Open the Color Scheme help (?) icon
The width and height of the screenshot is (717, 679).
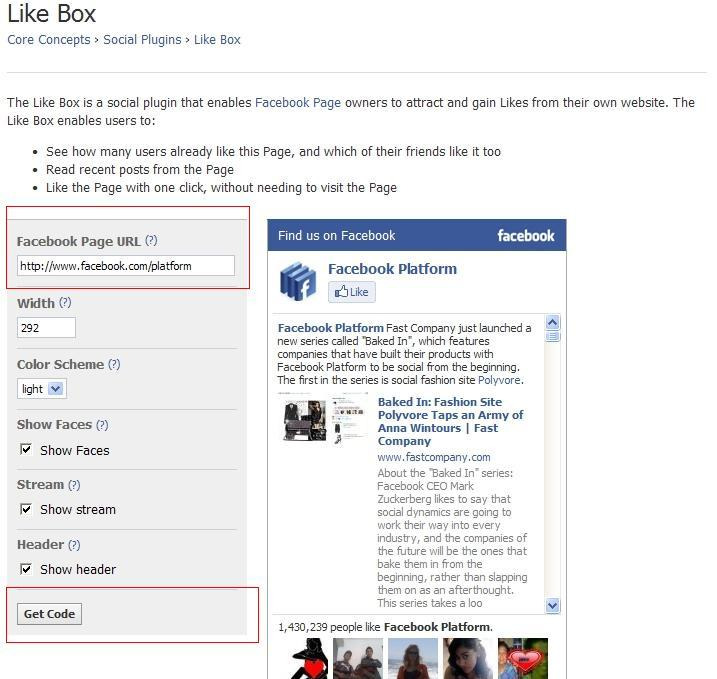(x=114, y=364)
